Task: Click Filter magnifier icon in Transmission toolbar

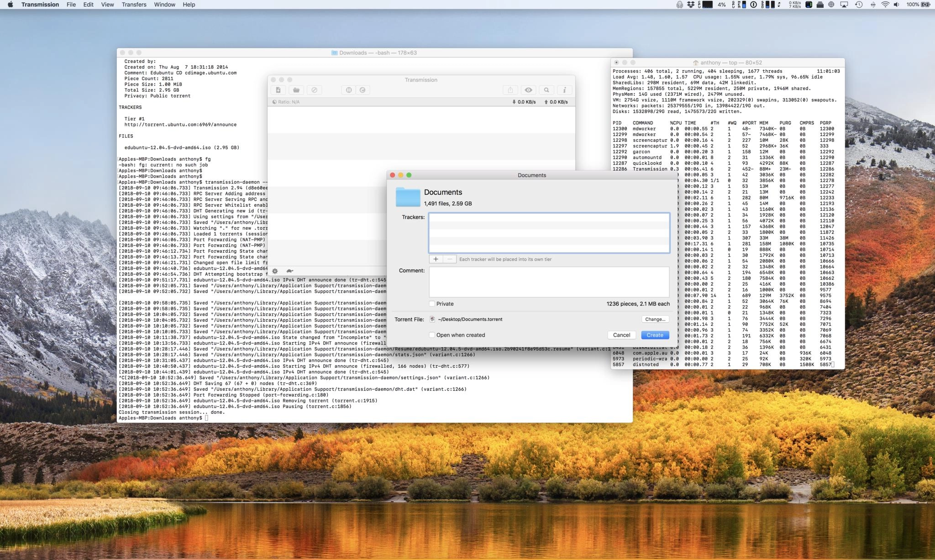Action: tap(546, 90)
